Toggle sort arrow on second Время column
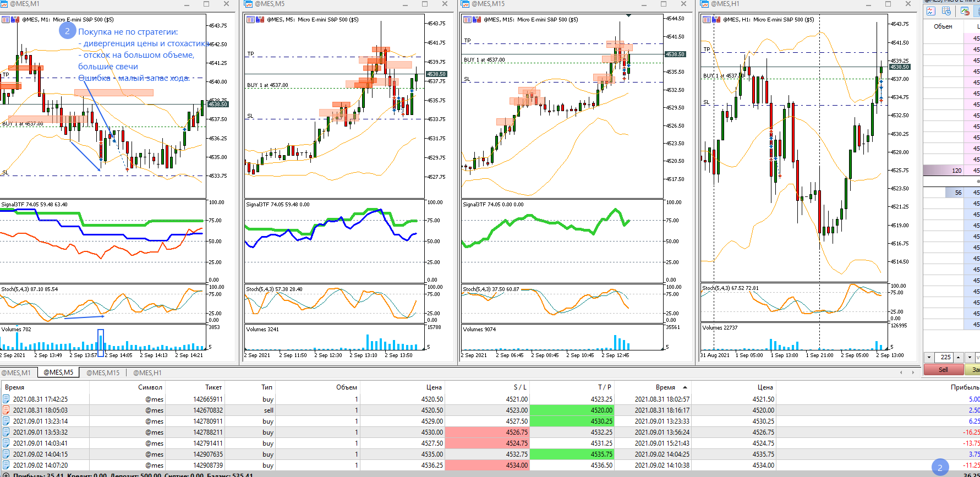This screenshot has width=980, height=477. [x=685, y=387]
